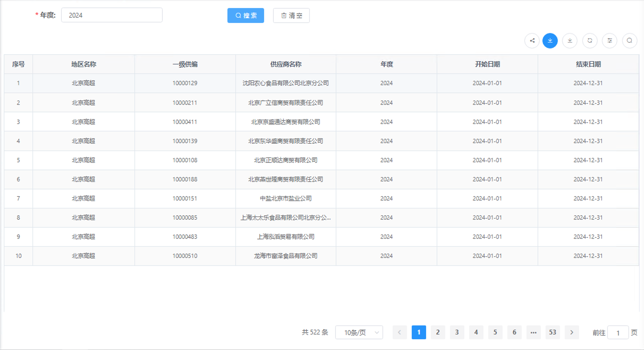This screenshot has width=644, height=350.
Task: Sort by the 供应商名称 column header
Action: 285,64
